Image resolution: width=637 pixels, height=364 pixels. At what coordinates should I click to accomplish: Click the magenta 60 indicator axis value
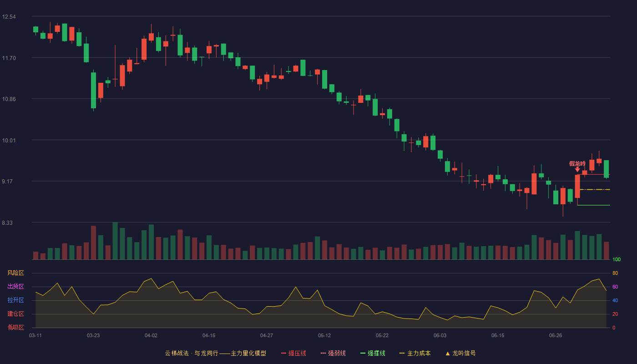pyautogui.click(x=615, y=287)
